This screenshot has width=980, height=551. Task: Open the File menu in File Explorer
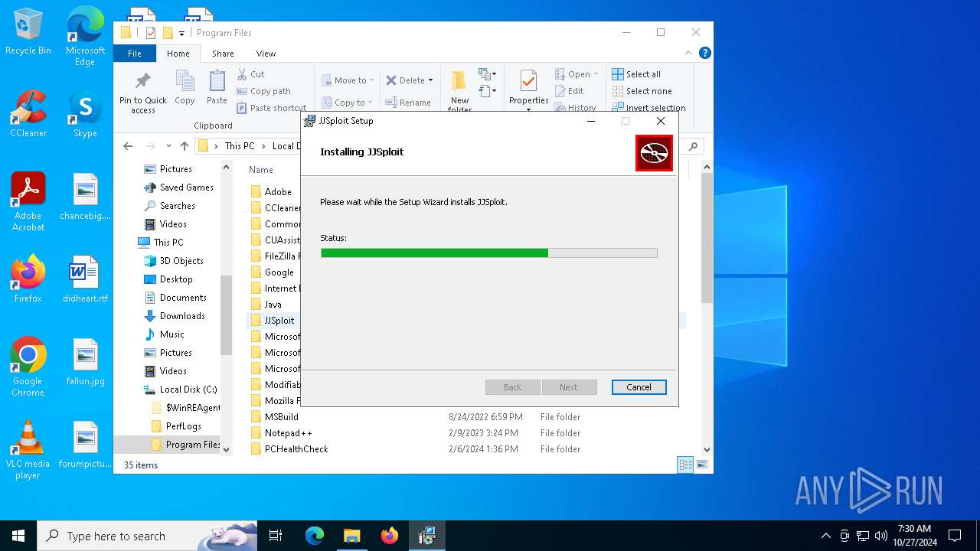tap(135, 54)
